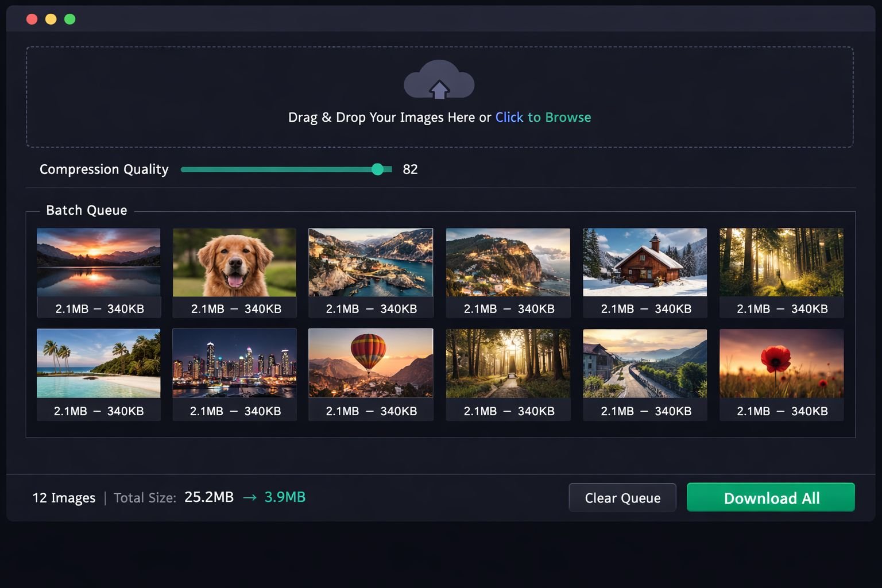Select the forest pathway thumbnail
882x588 pixels.
(508, 363)
